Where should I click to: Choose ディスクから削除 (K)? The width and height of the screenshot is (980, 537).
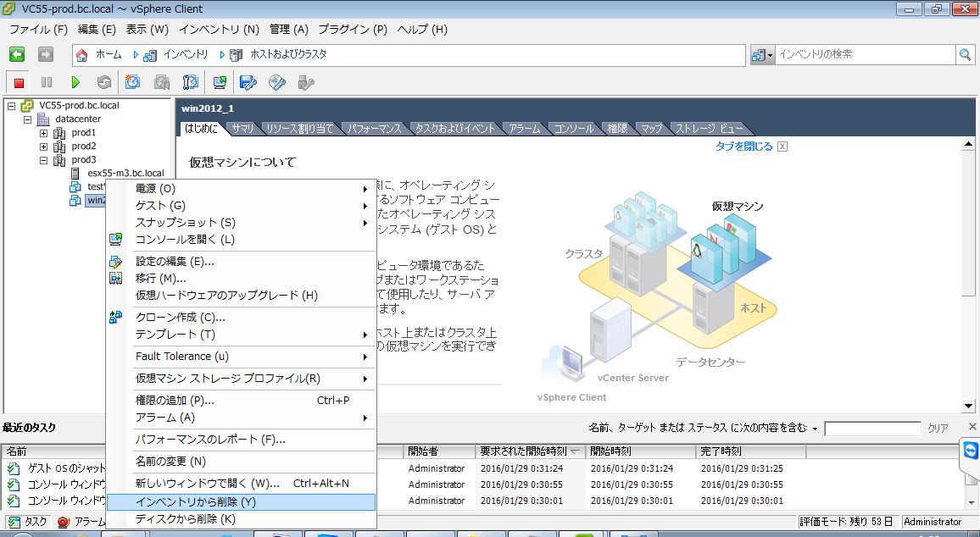[242, 519]
